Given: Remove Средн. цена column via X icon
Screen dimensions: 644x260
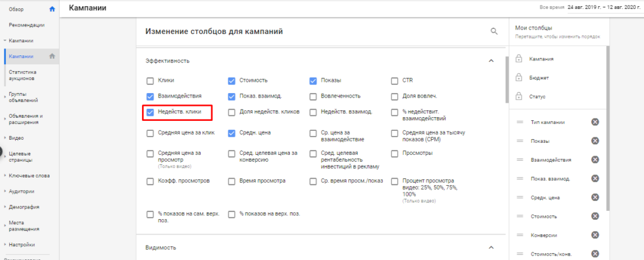Looking at the screenshot, I should [595, 197].
